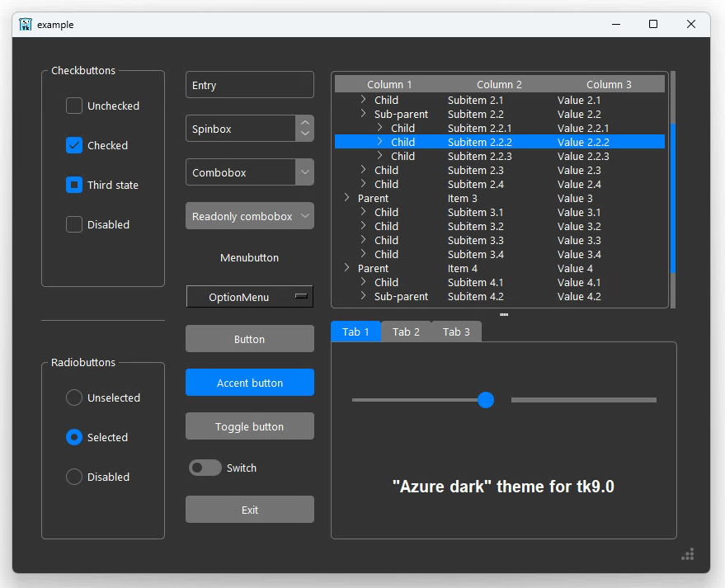Tick the Unchecked checkbox
Image resolution: width=725 pixels, height=588 pixels.
click(74, 106)
